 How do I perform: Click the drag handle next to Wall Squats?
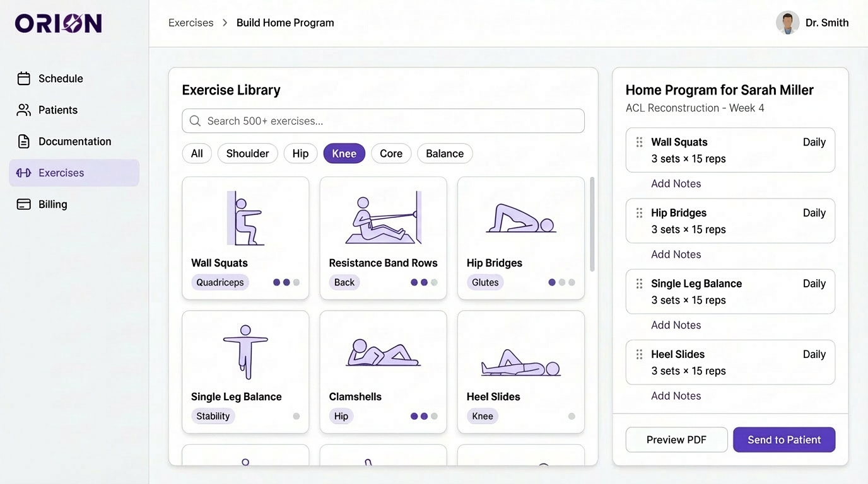click(x=639, y=142)
